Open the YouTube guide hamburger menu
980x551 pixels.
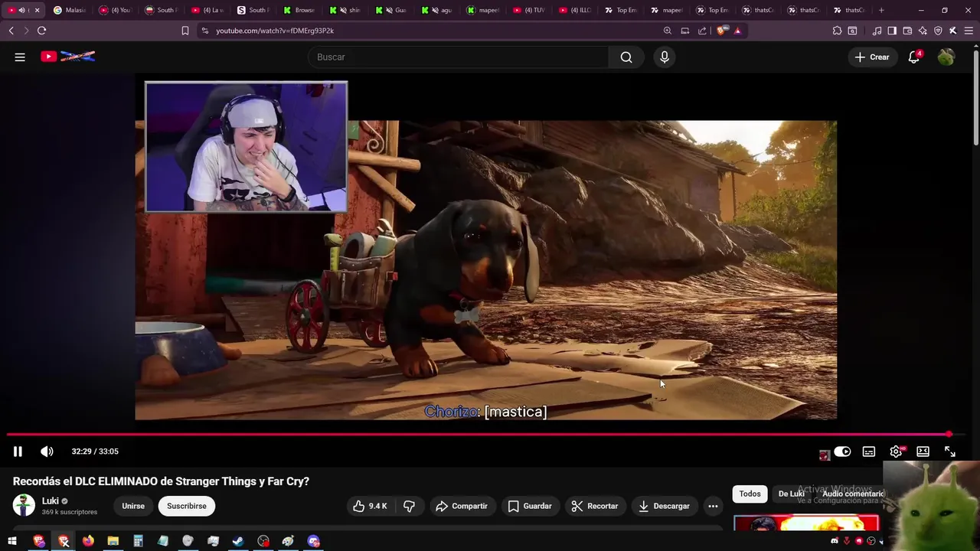pyautogui.click(x=20, y=57)
